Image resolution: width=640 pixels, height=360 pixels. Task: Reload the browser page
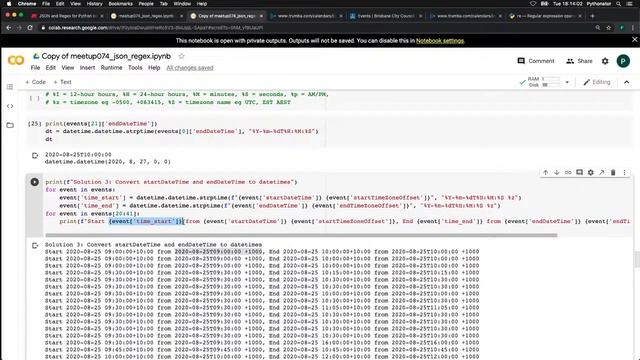pos(30,28)
